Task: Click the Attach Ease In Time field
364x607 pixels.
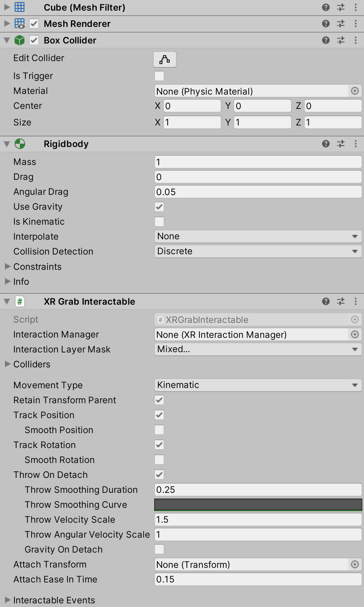Action: click(x=258, y=579)
